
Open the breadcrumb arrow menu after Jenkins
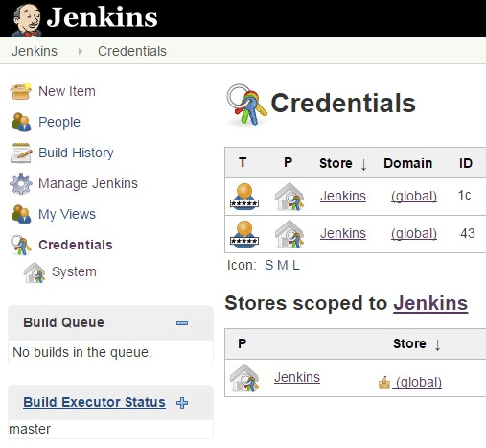pyautogui.click(x=81, y=51)
